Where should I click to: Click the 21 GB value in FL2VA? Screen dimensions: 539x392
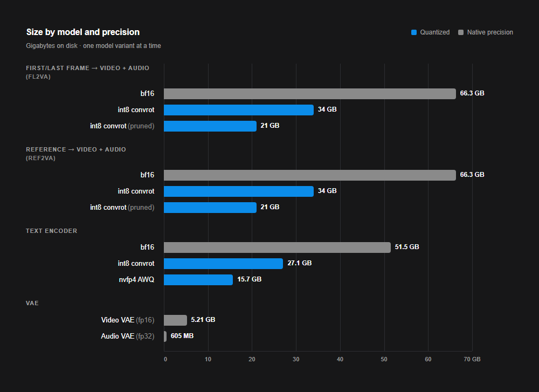(270, 126)
